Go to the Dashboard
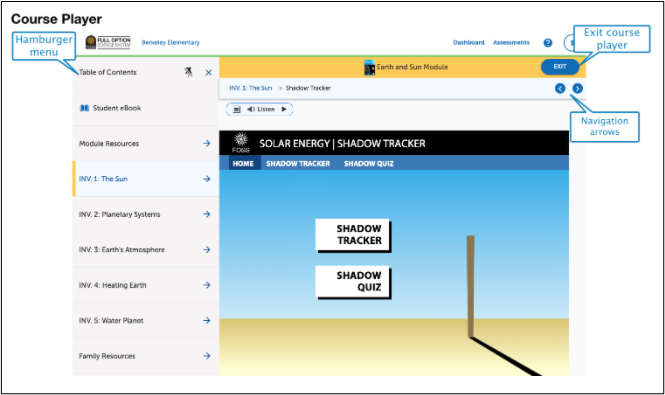The image size is (665, 395). [469, 42]
